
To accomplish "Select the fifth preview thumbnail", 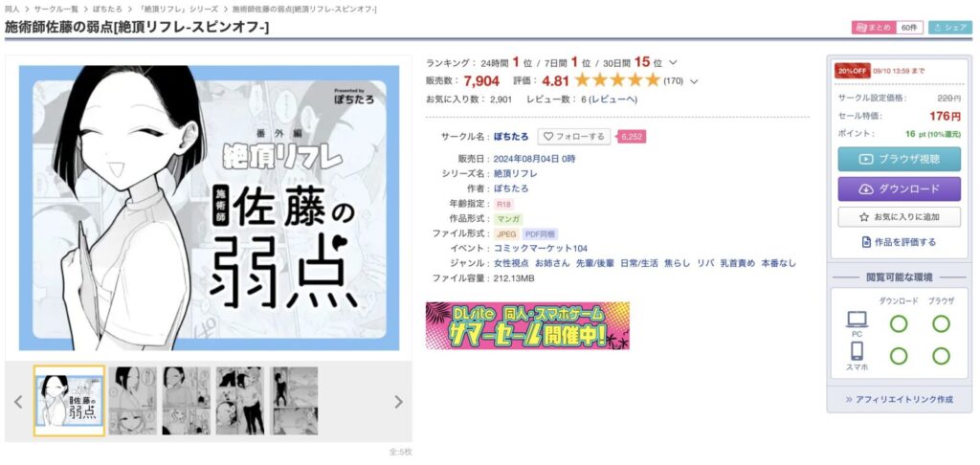I will (295, 401).
